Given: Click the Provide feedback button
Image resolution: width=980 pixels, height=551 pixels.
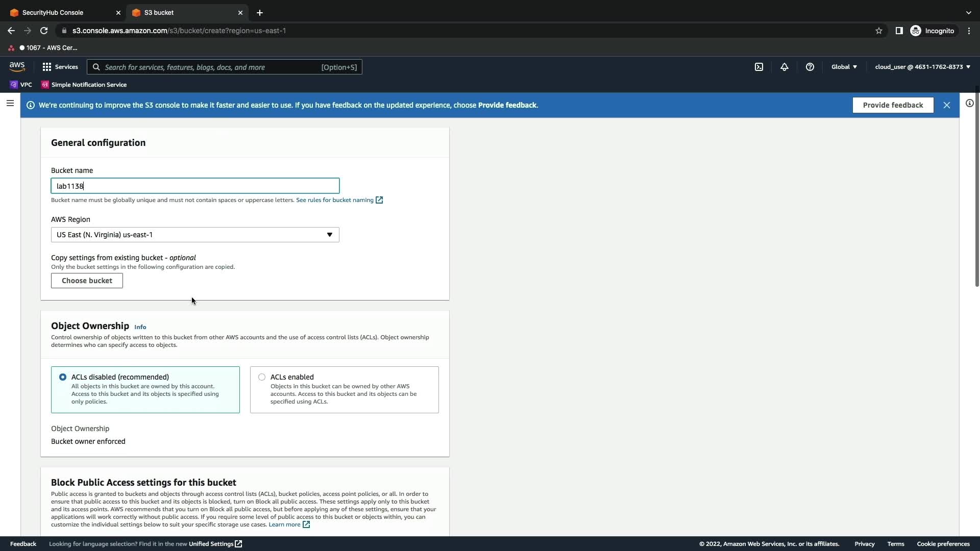Looking at the screenshot, I should tap(893, 105).
